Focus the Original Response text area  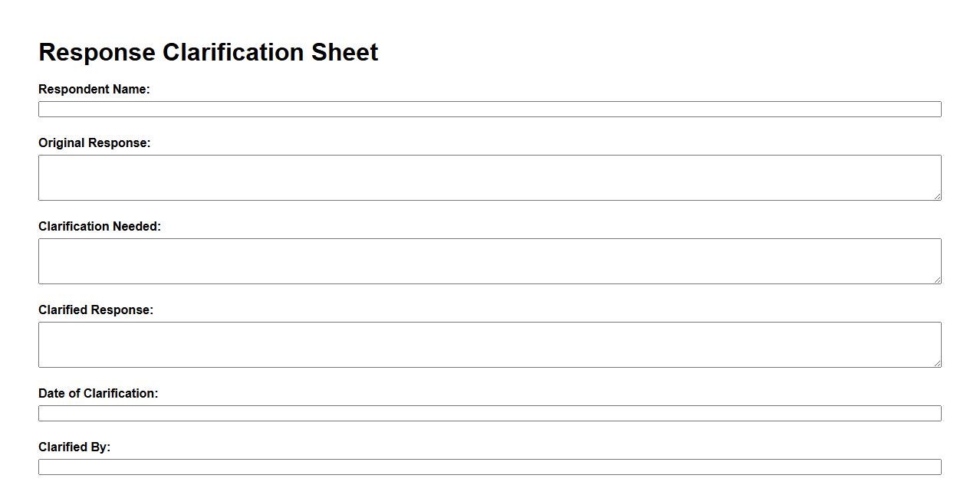tap(489, 178)
